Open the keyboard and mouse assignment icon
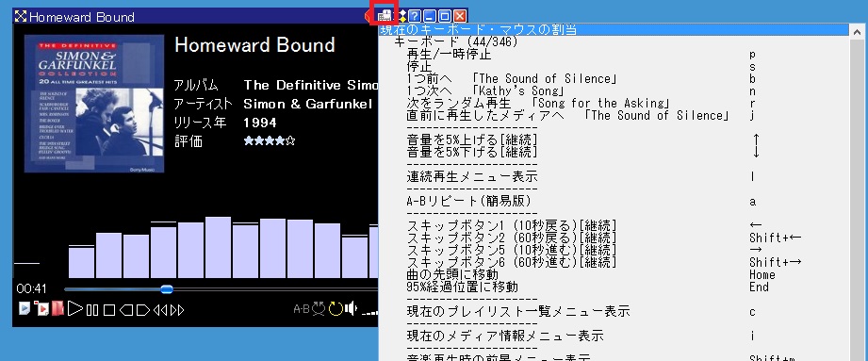The image size is (868, 361). (x=385, y=15)
